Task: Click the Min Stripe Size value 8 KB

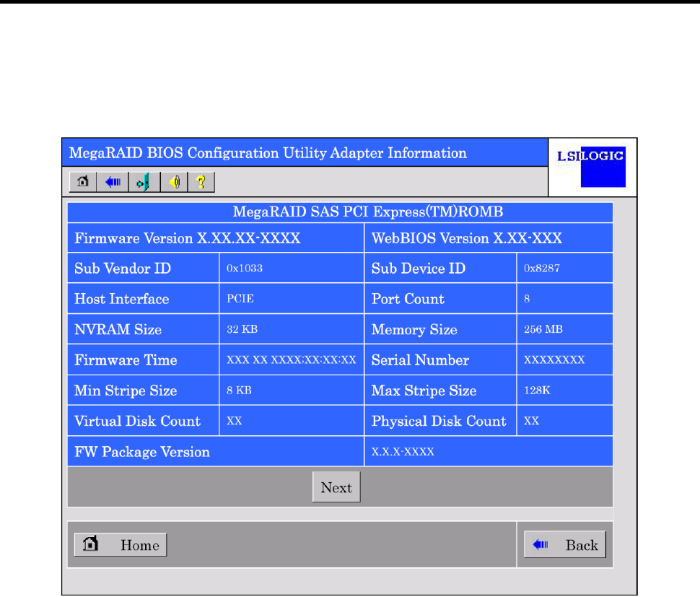Action: pos(240,391)
